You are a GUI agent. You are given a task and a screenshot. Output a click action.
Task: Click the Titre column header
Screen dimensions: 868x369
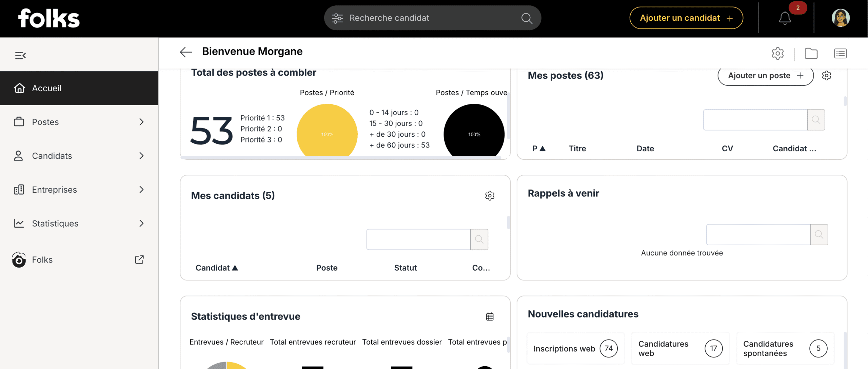click(577, 149)
